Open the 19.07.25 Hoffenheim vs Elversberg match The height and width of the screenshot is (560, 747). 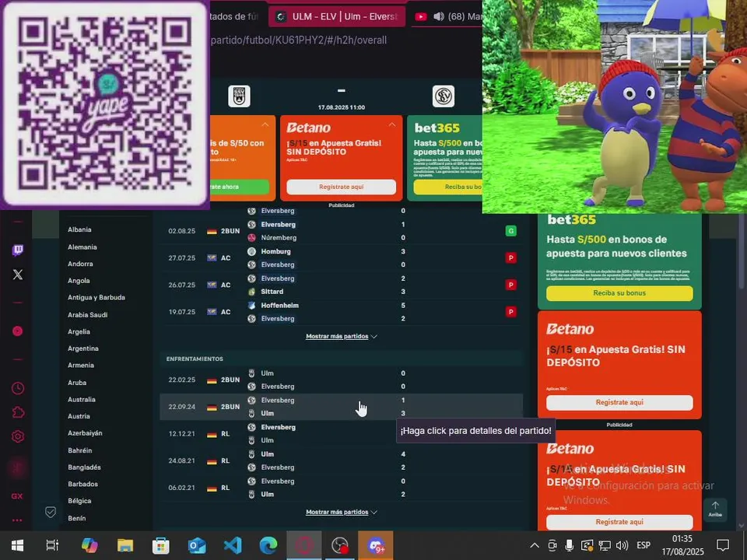(341, 312)
